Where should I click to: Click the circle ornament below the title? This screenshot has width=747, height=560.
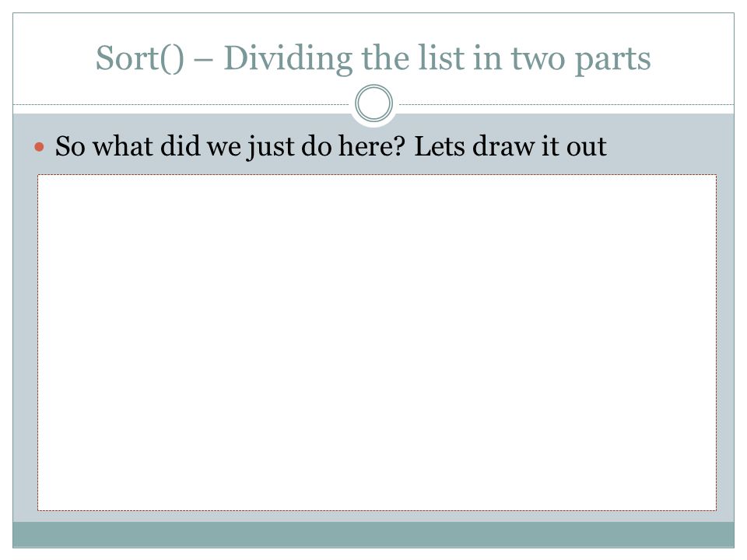[x=374, y=103]
